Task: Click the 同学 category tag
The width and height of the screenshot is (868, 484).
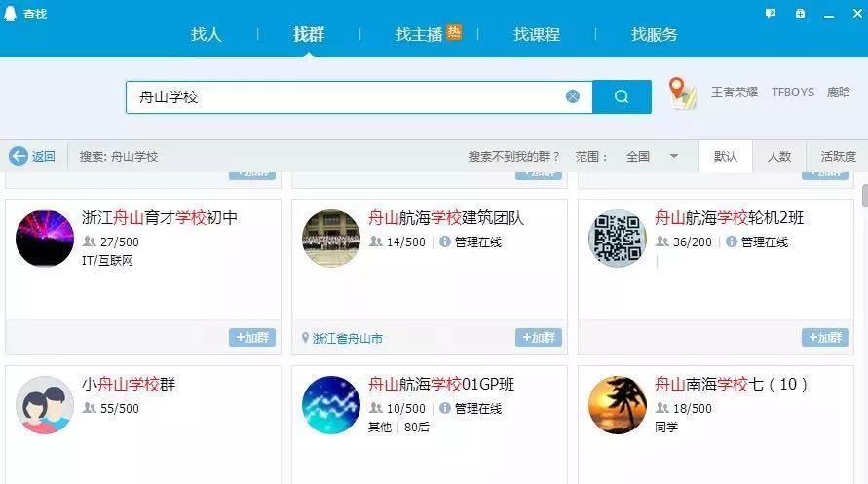Action: [666, 427]
